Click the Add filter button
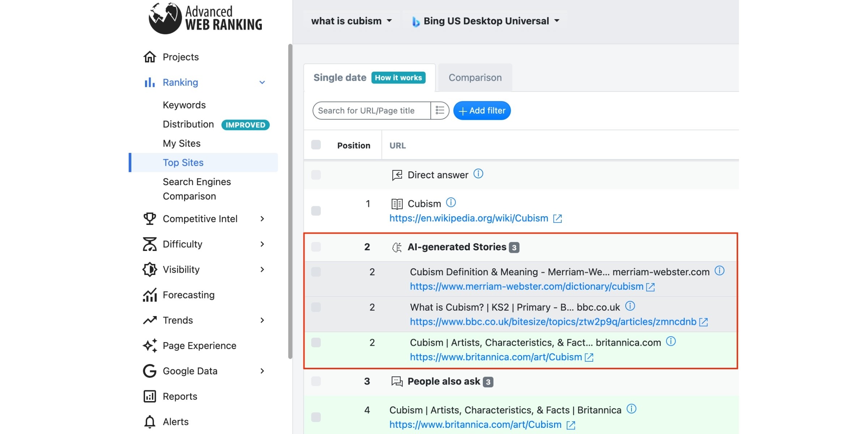This screenshot has width=868, height=434. (x=482, y=110)
